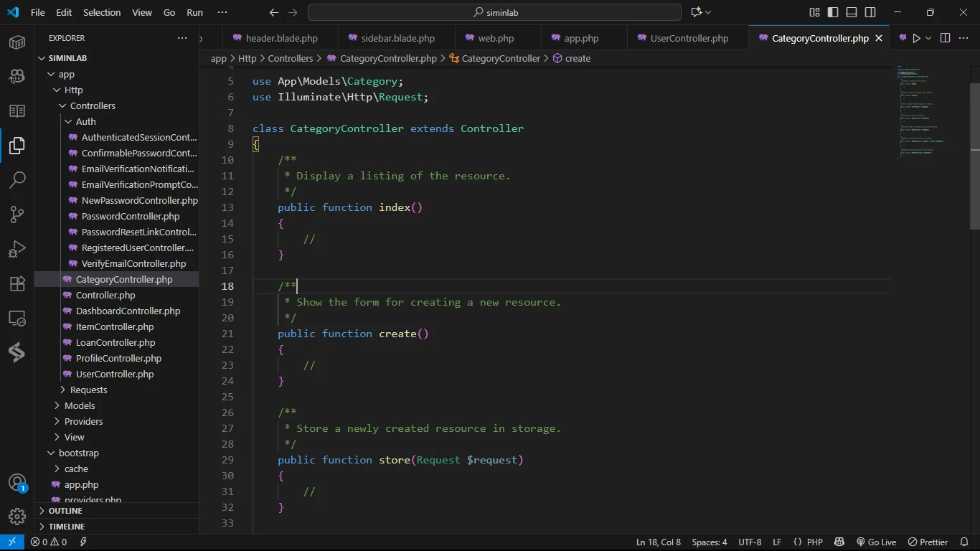Click the Split Editor Right icon
The image size is (980, 551).
[x=945, y=38]
